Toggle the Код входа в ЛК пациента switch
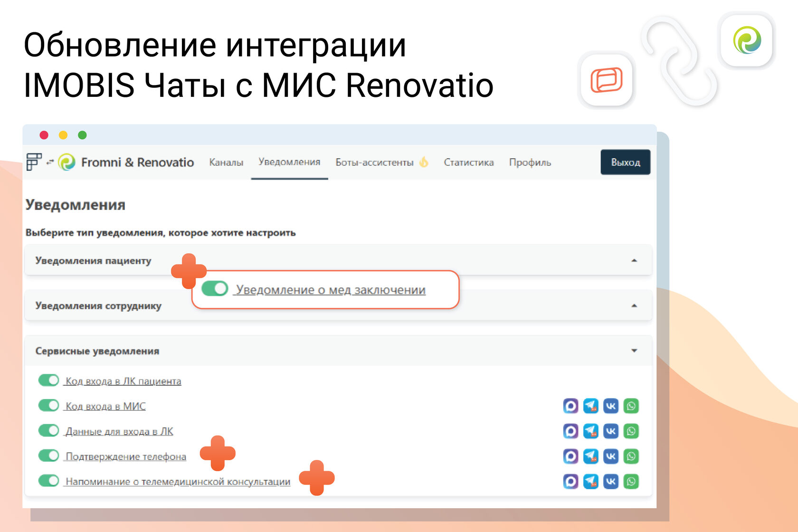Viewport: 798px width, 532px height. [x=48, y=380]
